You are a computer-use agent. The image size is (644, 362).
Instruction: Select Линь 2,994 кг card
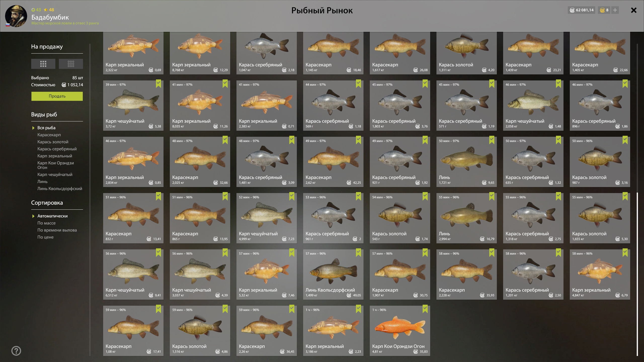click(x=467, y=218)
